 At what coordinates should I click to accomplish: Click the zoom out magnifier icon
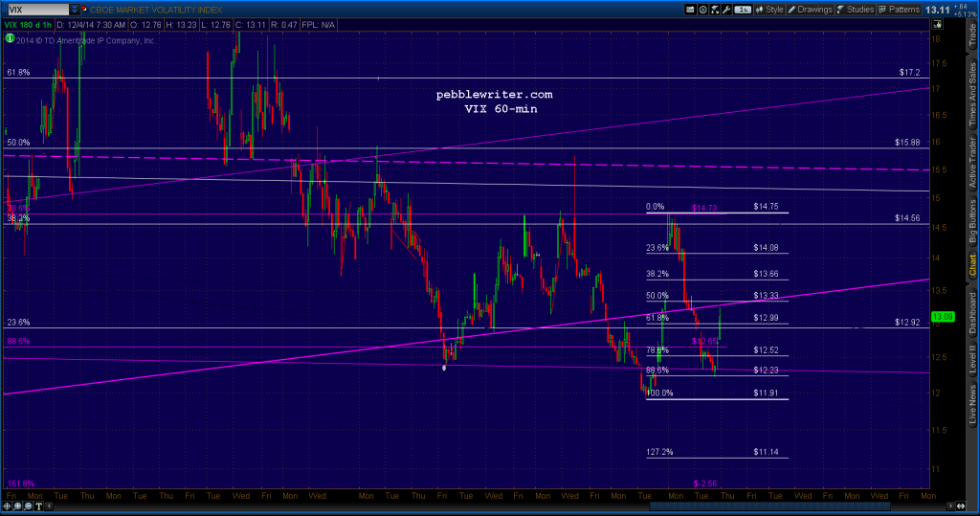tap(28, 506)
